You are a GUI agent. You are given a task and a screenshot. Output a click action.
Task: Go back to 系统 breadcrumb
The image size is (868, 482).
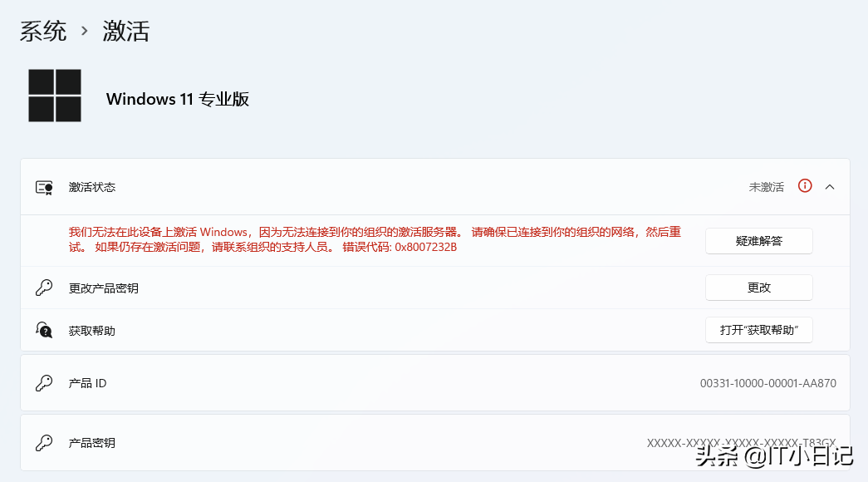43,31
